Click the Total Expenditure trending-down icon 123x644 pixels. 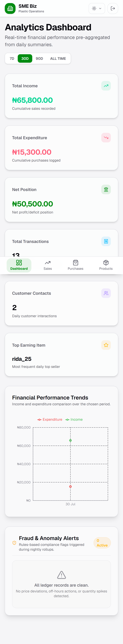(x=106, y=138)
